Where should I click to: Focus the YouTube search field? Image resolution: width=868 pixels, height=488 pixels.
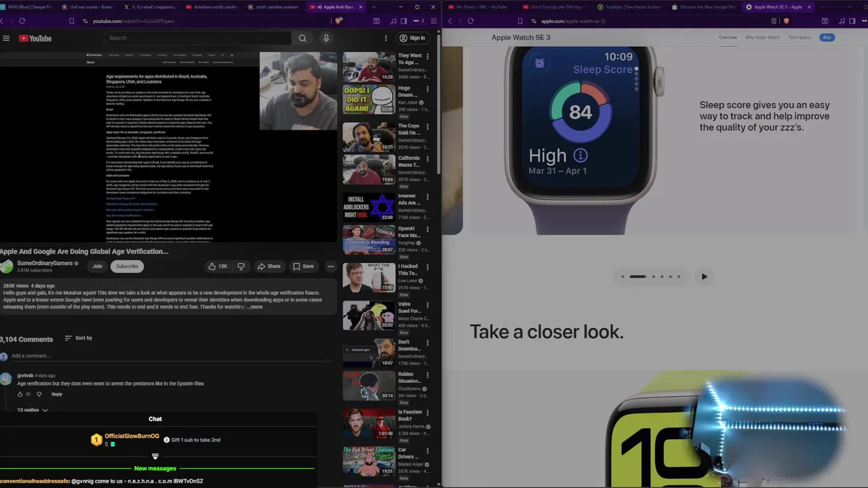click(x=197, y=38)
